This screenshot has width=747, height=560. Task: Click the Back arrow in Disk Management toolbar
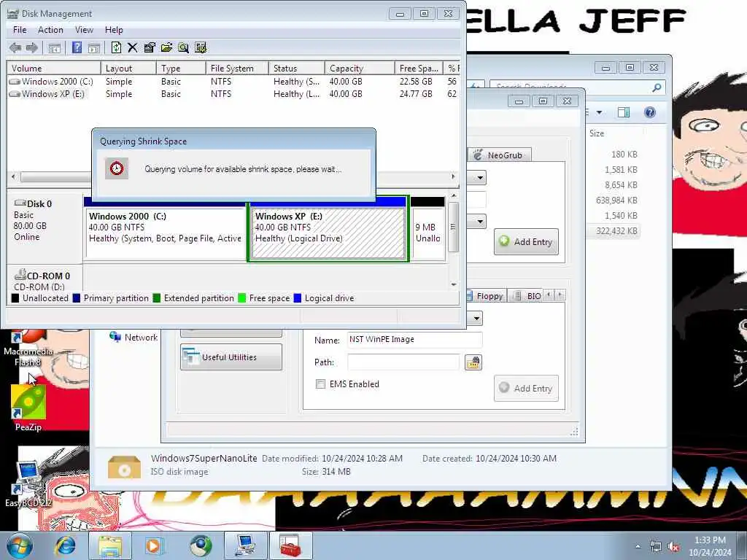[x=15, y=47]
